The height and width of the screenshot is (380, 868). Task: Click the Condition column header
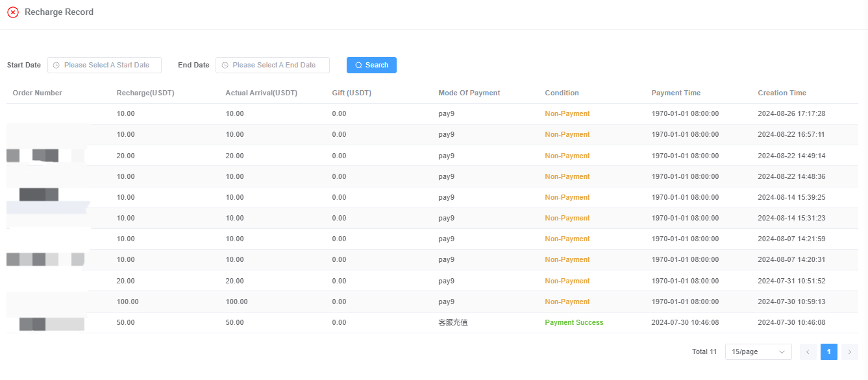[562, 93]
